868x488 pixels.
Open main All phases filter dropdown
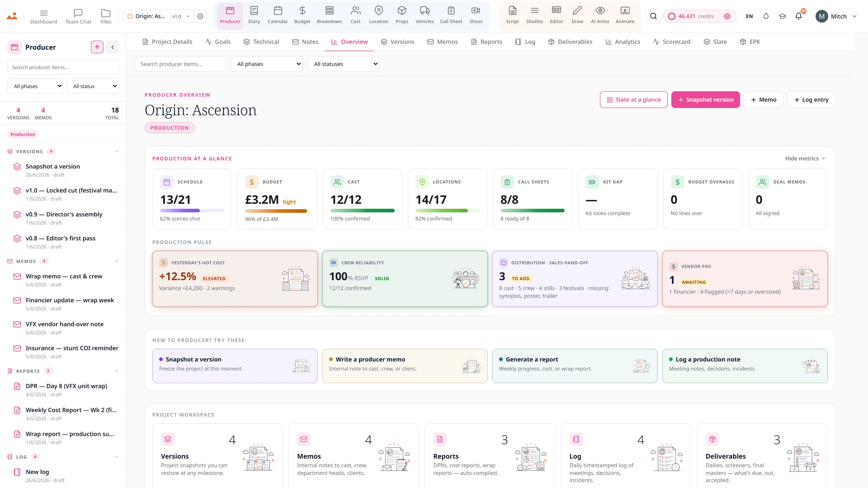coord(267,64)
